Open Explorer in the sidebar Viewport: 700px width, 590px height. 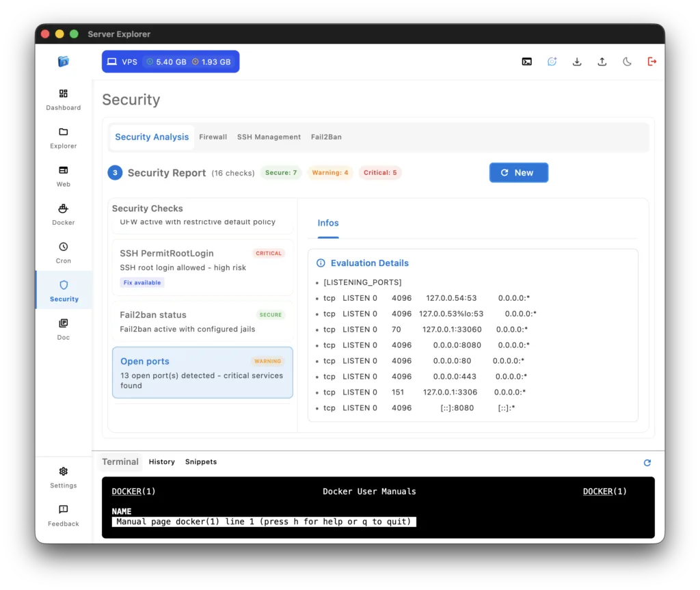click(x=64, y=137)
